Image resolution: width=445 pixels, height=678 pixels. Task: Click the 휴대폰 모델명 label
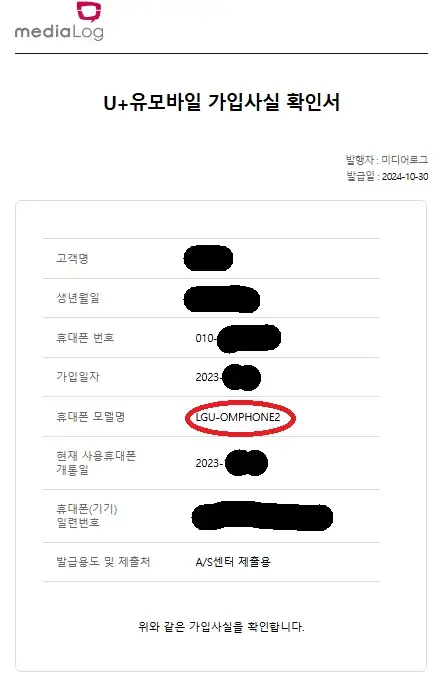[91, 416]
